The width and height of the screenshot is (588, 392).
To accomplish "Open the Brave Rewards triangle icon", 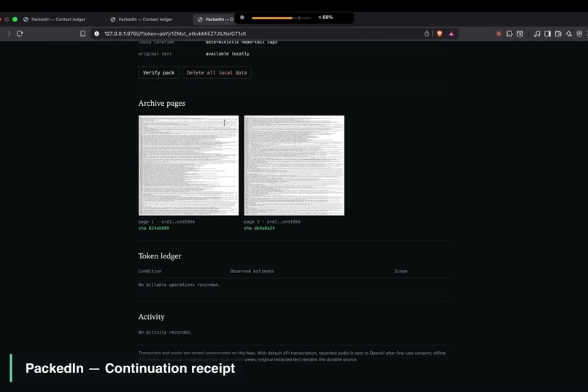I will [452, 34].
